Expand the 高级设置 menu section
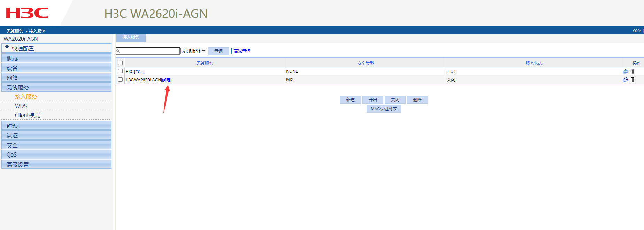The image size is (644, 230). click(x=56, y=165)
